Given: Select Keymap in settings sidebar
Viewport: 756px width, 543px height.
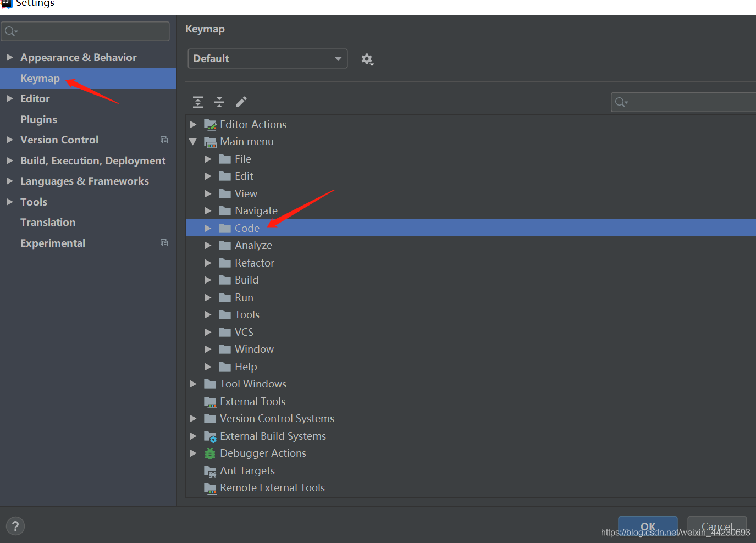Looking at the screenshot, I should pyautogui.click(x=88, y=79).
